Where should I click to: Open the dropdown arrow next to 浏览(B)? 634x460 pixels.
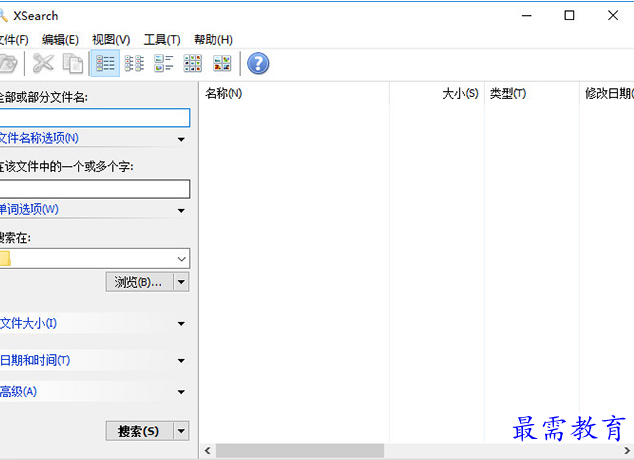(x=181, y=282)
